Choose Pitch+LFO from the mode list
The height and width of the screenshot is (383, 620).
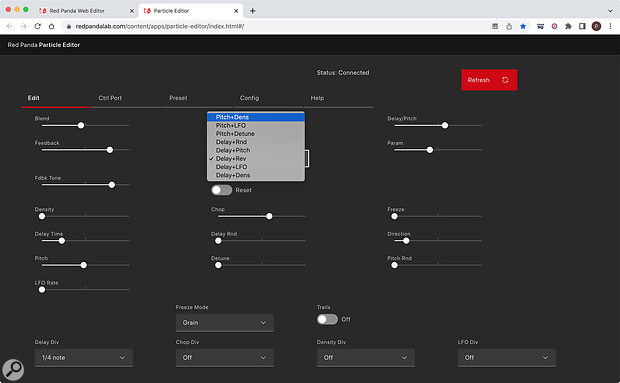[x=256, y=125]
